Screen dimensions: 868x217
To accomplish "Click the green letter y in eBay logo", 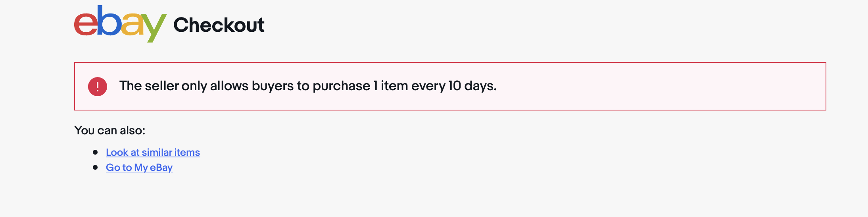I will (x=154, y=28).
